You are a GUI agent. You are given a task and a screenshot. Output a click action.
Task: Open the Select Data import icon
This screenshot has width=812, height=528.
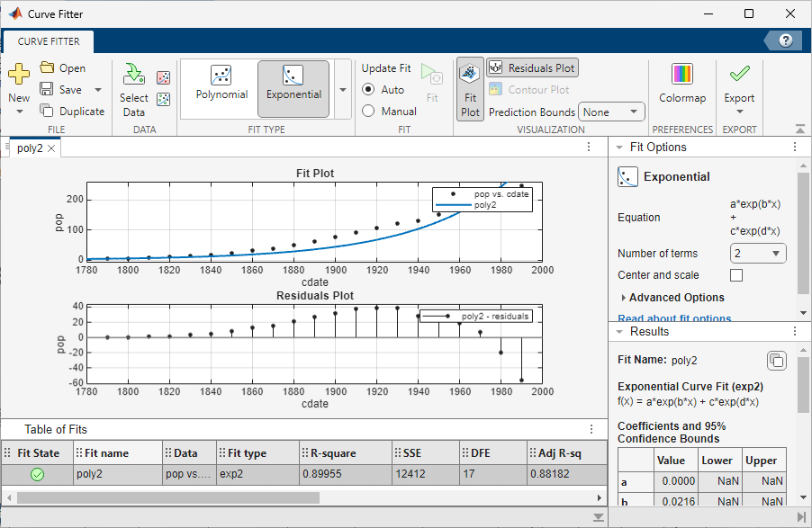(133, 74)
